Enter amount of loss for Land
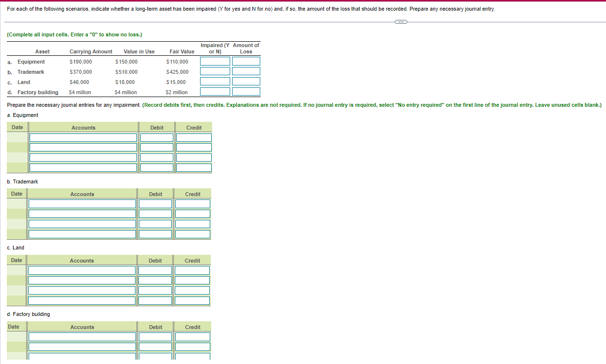 [x=246, y=81]
